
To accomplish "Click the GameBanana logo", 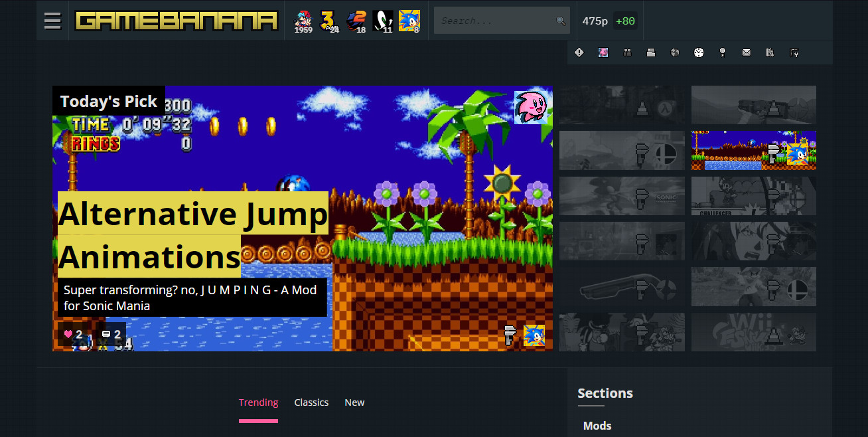I will coord(177,21).
